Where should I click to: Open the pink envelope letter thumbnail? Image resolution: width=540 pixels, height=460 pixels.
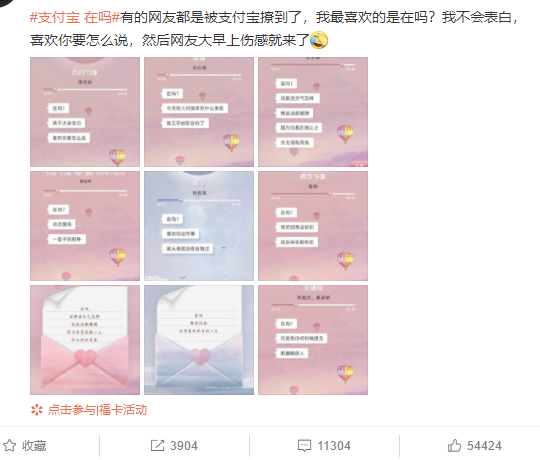[x=85, y=340]
